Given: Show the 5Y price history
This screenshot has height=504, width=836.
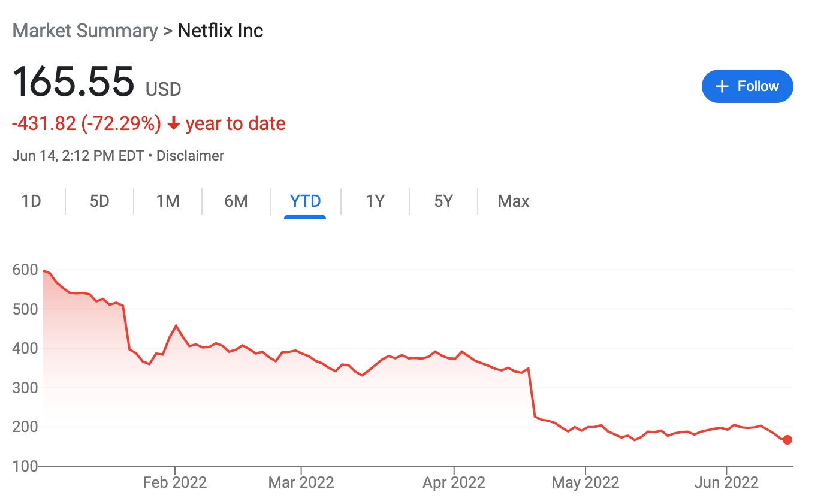Looking at the screenshot, I should coord(443,201).
